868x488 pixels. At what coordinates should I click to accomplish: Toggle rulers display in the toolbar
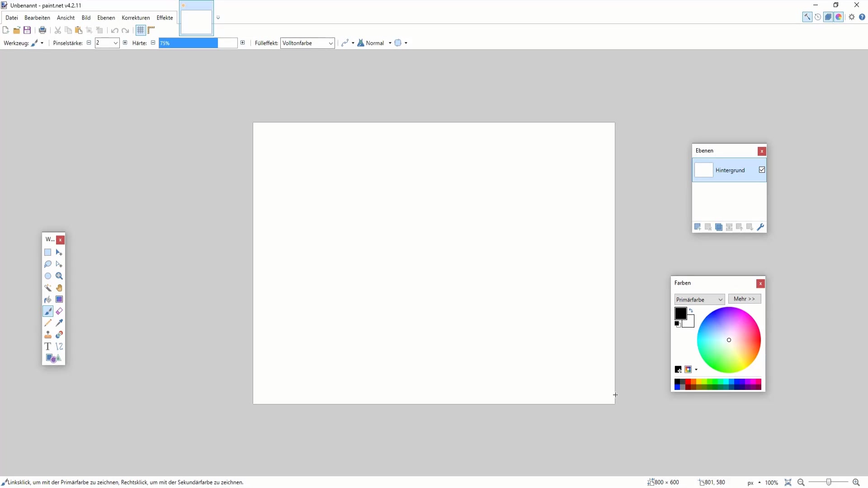point(151,30)
